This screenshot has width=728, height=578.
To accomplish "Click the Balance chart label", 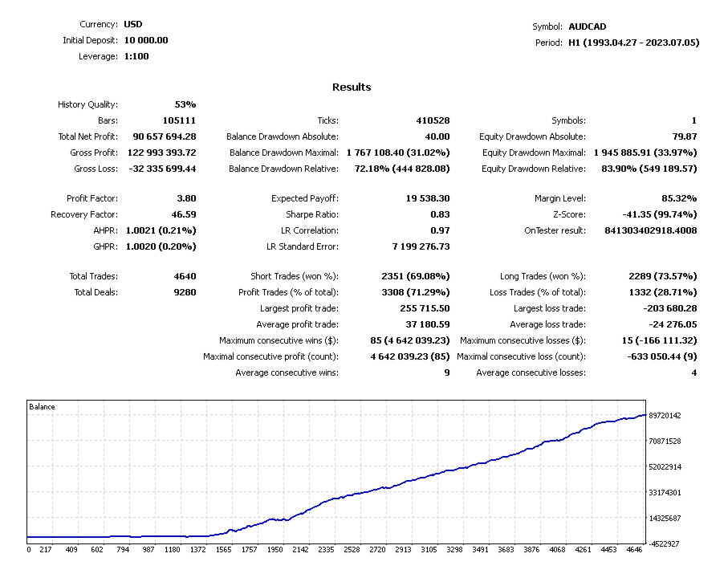I will click(x=42, y=407).
